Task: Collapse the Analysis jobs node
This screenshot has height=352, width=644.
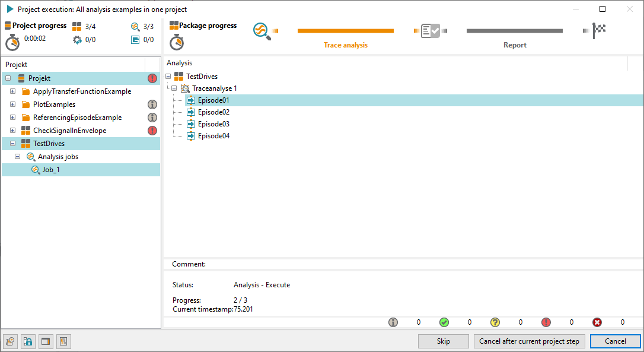Action: (x=18, y=157)
